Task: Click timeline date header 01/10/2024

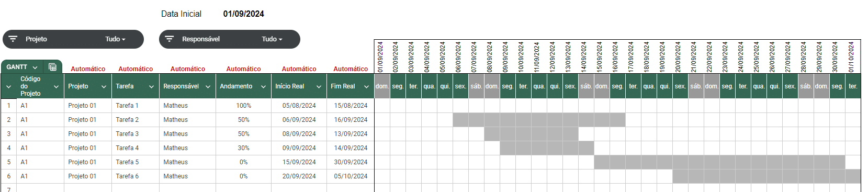Action: tap(852, 57)
